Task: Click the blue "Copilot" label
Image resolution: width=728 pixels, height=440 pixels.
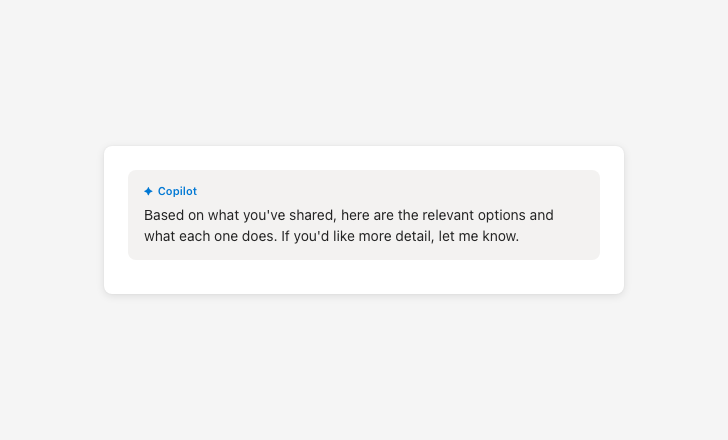Action: [177, 191]
